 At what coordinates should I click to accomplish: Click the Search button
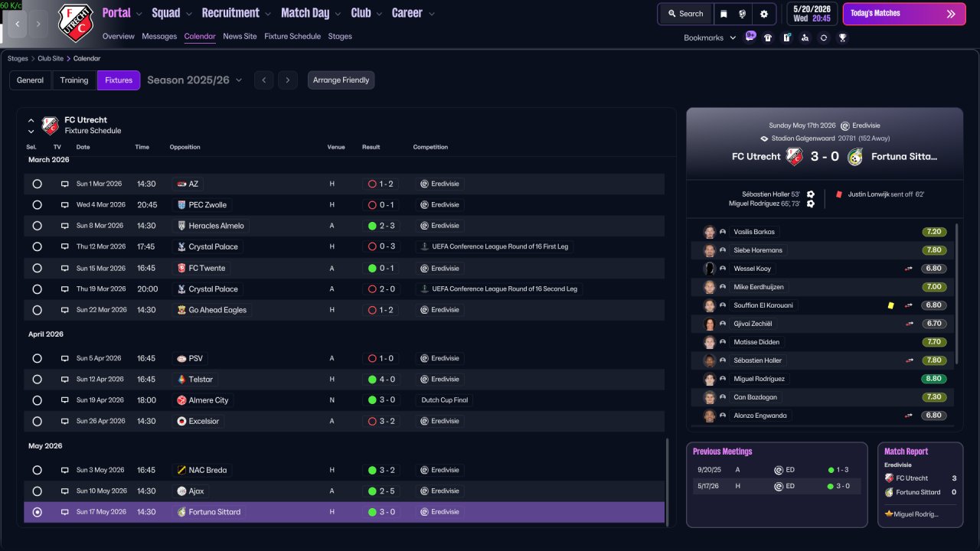[x=685, y=14]
